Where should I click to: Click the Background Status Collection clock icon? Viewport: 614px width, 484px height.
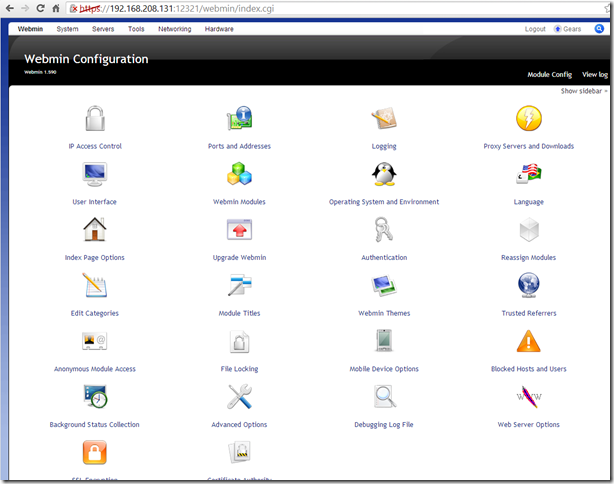click(x=95, y=397)
